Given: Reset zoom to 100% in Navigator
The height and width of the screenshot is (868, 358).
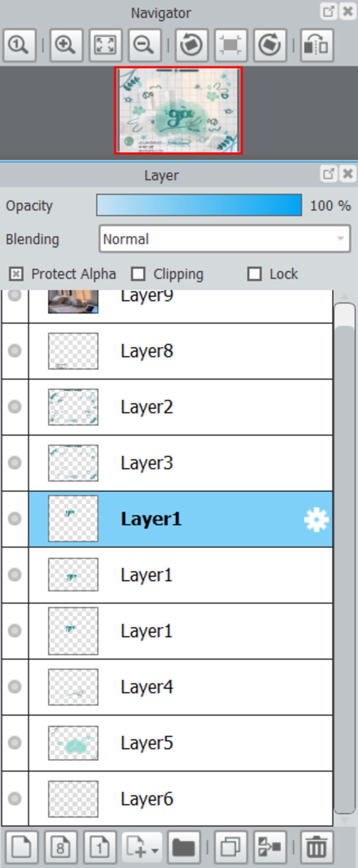Looking at the screenshot, I should click(x=19, y=45).
